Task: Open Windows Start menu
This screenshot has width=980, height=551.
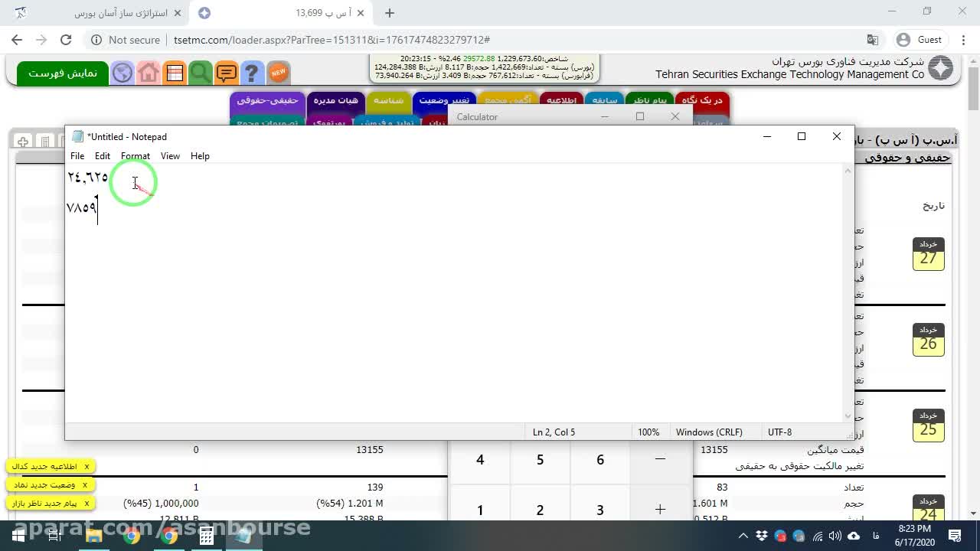Action: [x=18, y=536]
